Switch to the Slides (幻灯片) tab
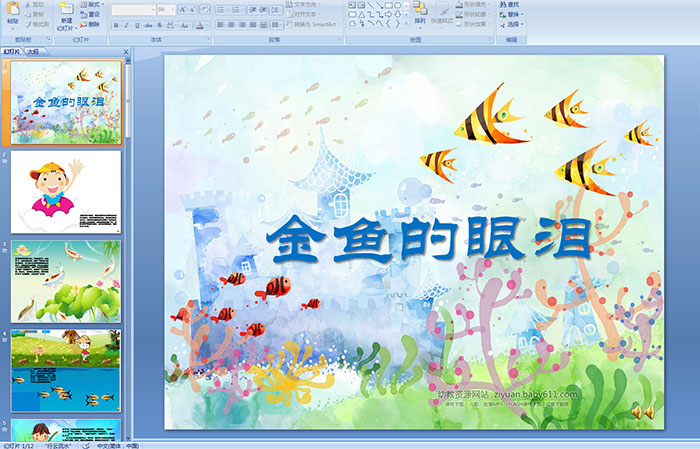 (11, 50)
